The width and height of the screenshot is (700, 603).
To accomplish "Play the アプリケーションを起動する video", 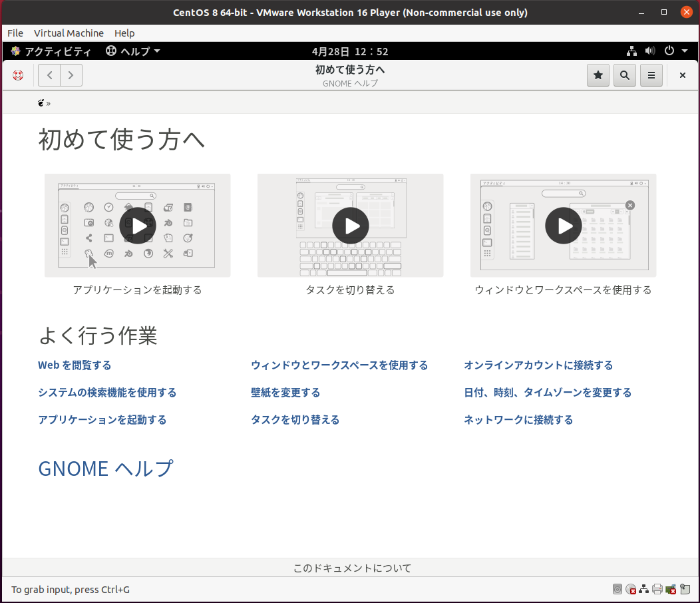I will (138, 226).
